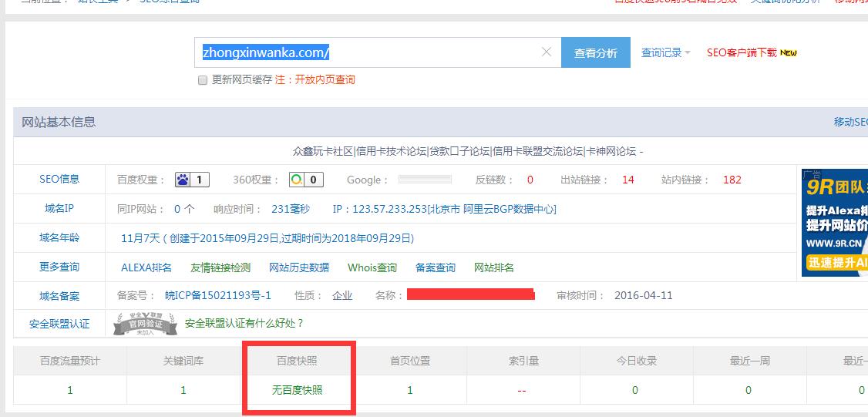
Task: Click the outbound links value 14
Action: (x=627, y=180)
